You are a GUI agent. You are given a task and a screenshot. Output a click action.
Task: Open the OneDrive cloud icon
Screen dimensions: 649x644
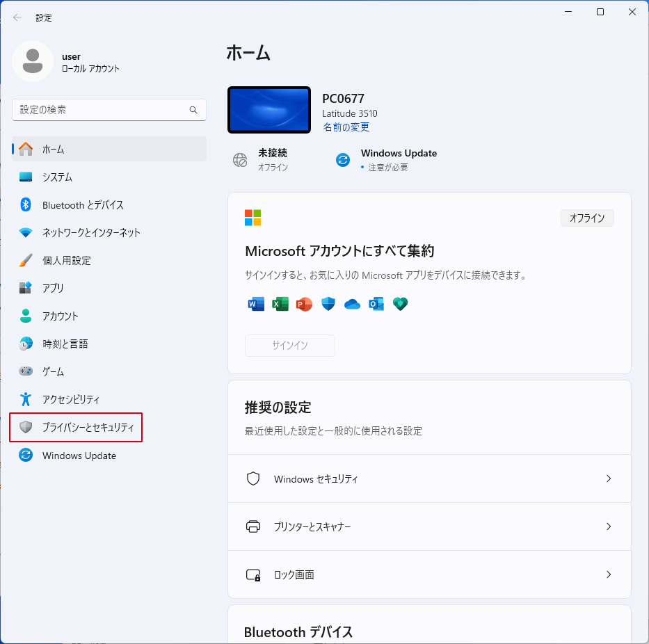pos(352,304)
